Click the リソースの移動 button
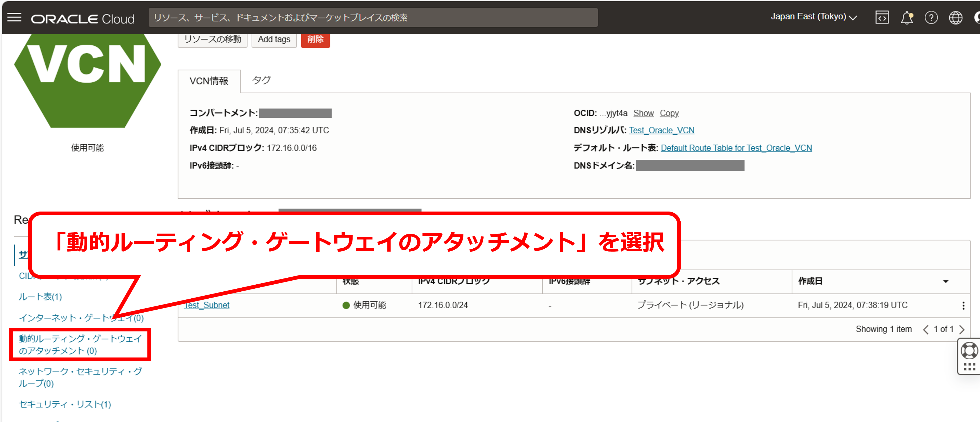Screen dimensions: 980x422 click(x=212, y=39)
